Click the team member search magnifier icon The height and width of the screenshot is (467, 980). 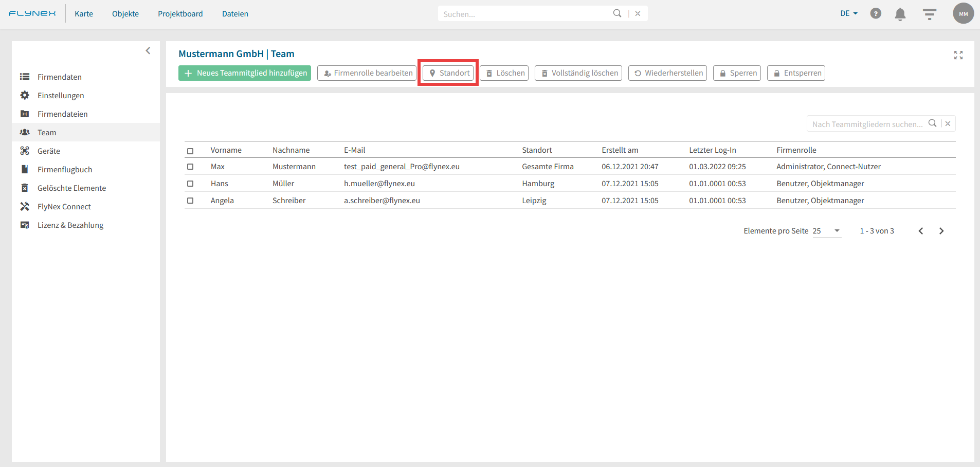[x=932, y=123]
